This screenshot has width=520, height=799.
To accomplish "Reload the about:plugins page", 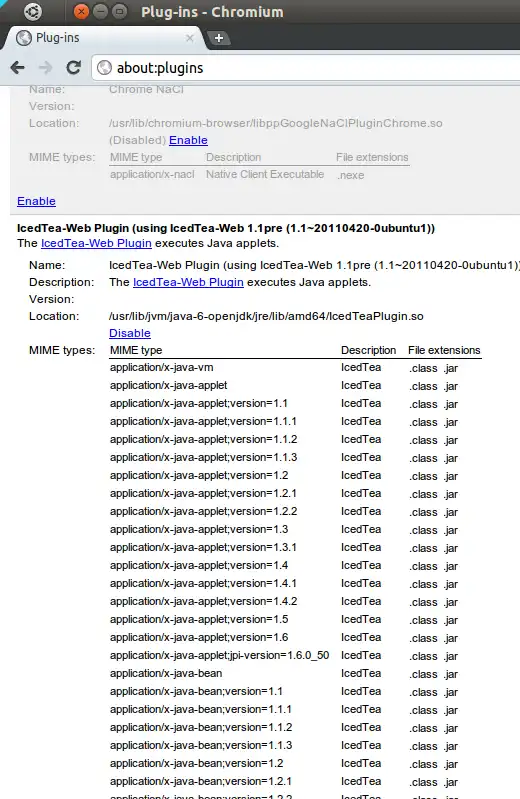I will point(74,67).
